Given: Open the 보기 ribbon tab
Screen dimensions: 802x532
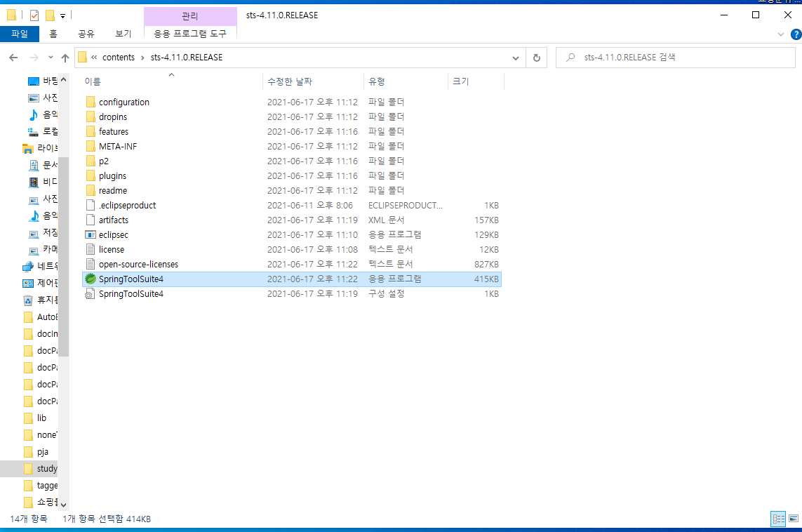Looking at the screenshot, I should (123, 34).
